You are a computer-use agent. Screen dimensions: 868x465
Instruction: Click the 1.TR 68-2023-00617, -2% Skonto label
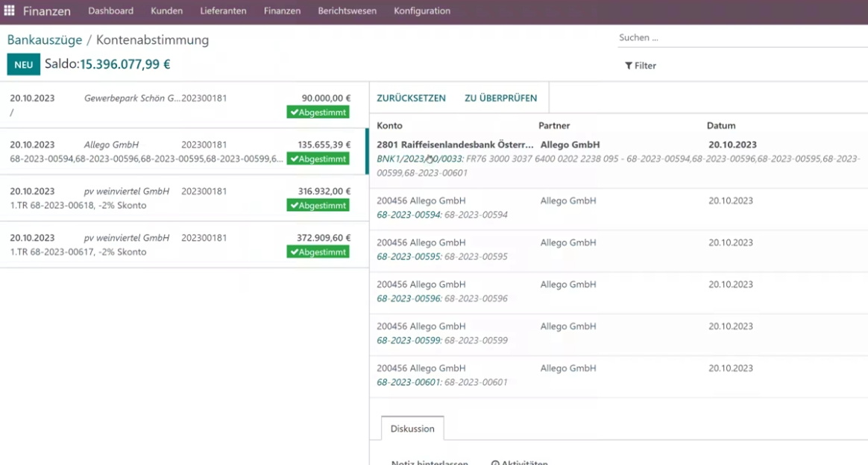(x=78, y=252)
